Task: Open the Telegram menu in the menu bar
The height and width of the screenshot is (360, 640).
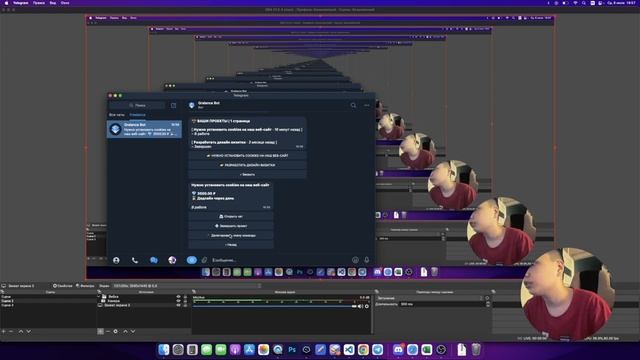Action: (x=20, y=3)
